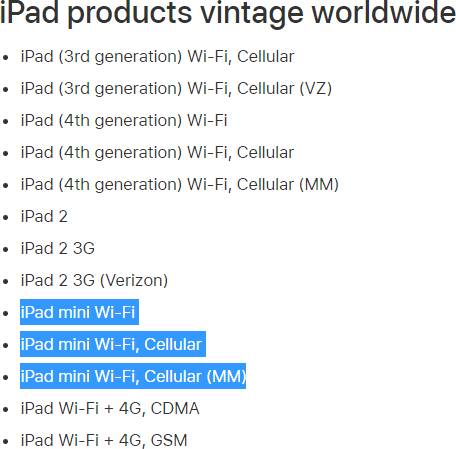Viewport: 456px width, 449px height.
Task: Click the 'iPad (4th generation) Wi-Fi' line
Action: pos(124,120)
